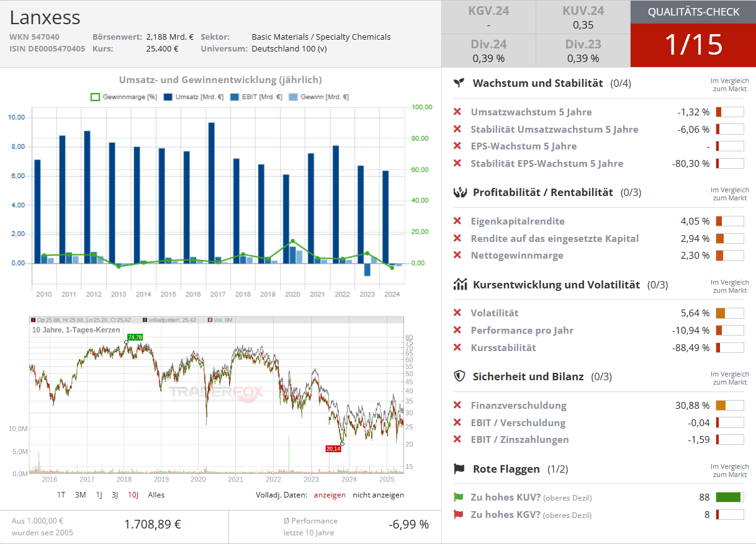756x544 pixels.
Task: Click the red X next to Umsatzwachstum 5 Jahre
Action: click(x=457, y=112)
